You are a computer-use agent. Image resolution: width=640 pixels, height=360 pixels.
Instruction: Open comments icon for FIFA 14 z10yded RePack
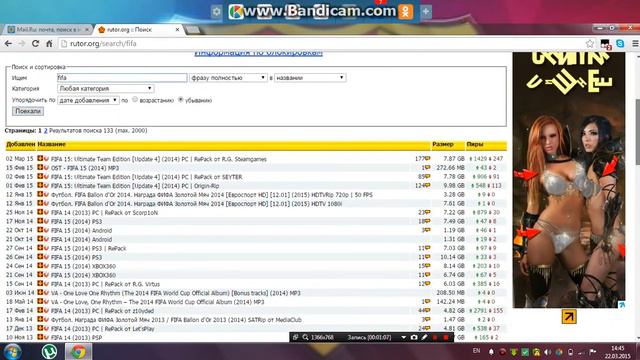pos(427,311)
